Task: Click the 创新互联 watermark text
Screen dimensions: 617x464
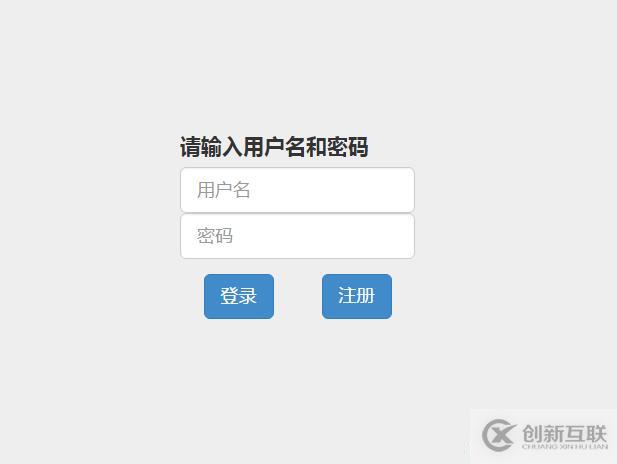Action: click(x=565, y=433)
